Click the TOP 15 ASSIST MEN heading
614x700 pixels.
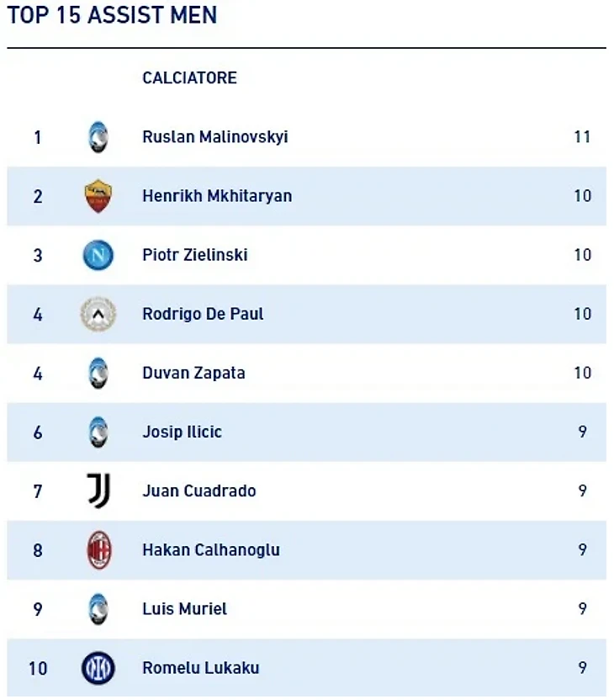tap(112, 15)
